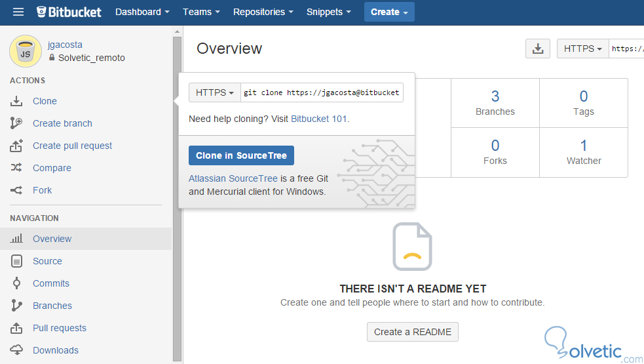Click the https URL field in Overview header

tap(626, 49)
